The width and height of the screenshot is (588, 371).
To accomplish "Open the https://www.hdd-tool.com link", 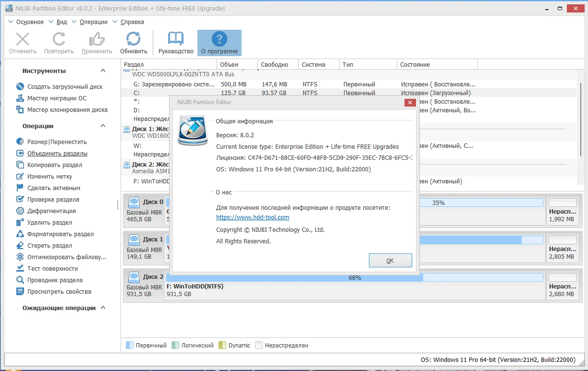I will [253, 217].
